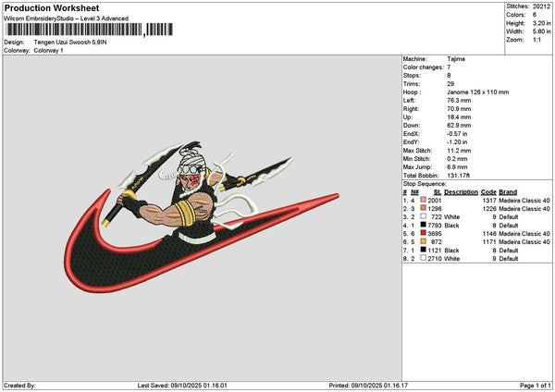
Task: Select the Stops value 8
Action: [x=449, y=76]
